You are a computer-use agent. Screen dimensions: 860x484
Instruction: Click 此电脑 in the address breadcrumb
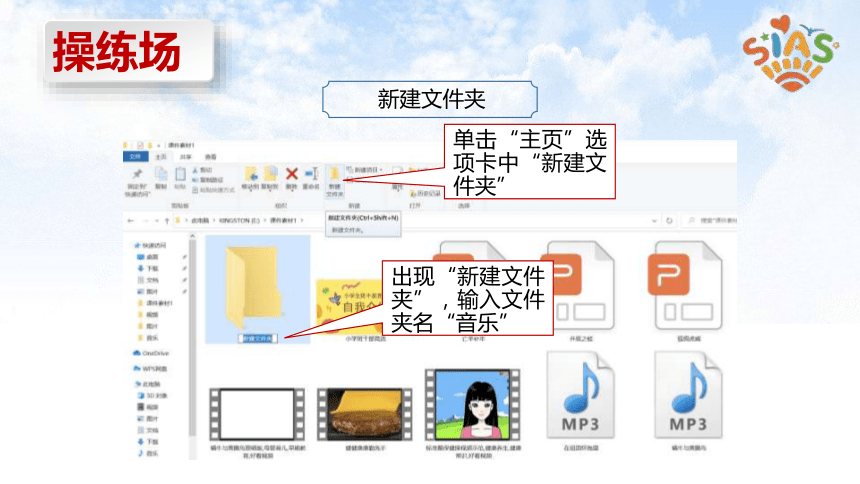[200, 221]
